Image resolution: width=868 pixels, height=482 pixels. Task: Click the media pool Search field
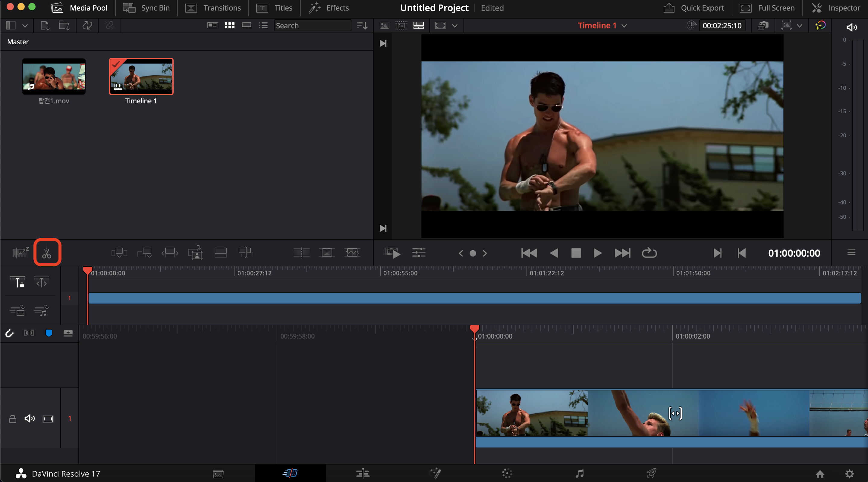[312, 26]
